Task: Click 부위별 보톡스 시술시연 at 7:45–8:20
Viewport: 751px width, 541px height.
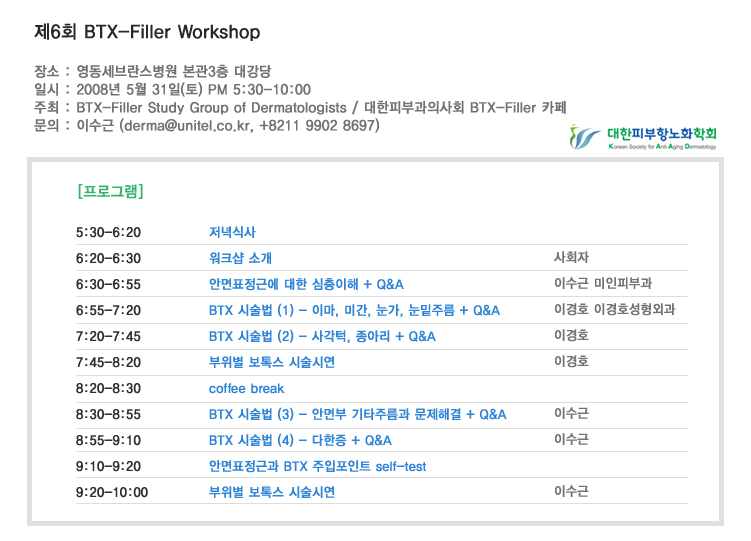Action: 272,362
